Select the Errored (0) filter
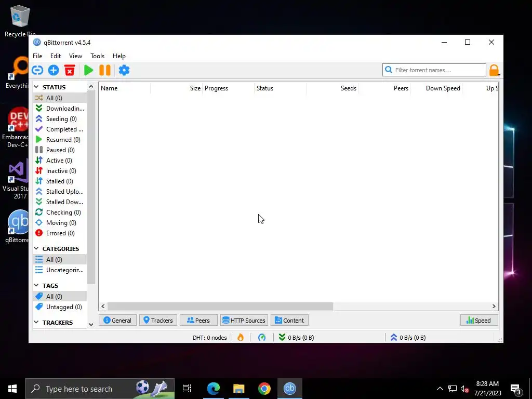 (x=60, y=233)
